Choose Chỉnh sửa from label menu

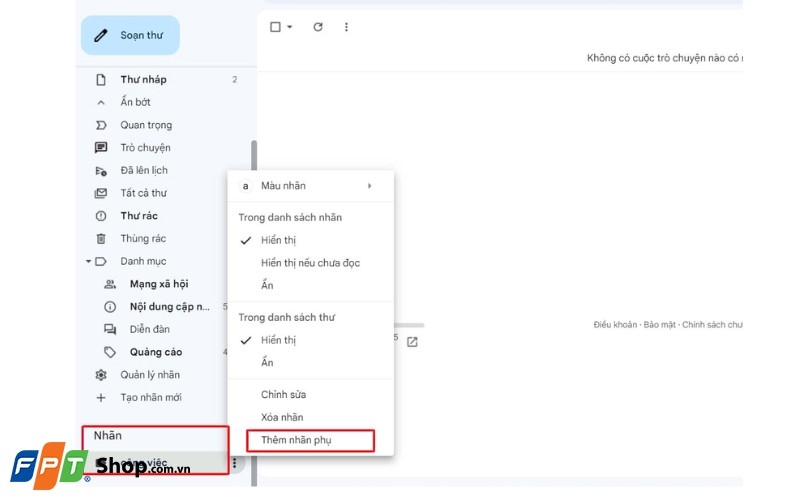click(x=310, y=394)
